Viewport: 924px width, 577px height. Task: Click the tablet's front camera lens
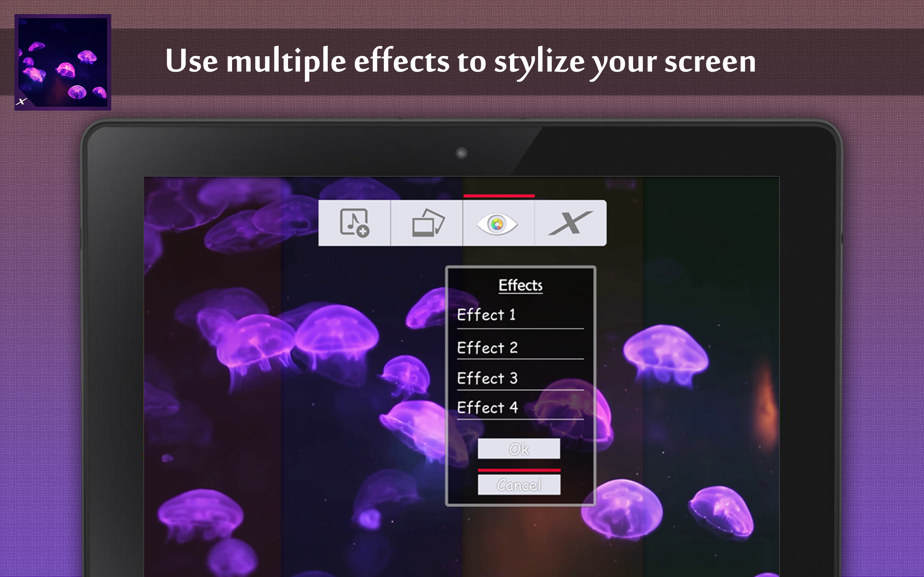tap(461, 153)
